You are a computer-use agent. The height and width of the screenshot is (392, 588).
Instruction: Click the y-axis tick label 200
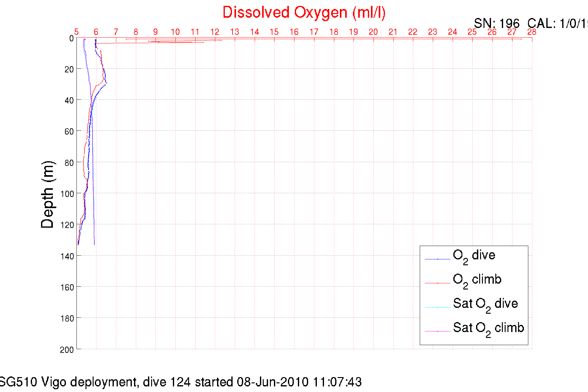(67, 350)
